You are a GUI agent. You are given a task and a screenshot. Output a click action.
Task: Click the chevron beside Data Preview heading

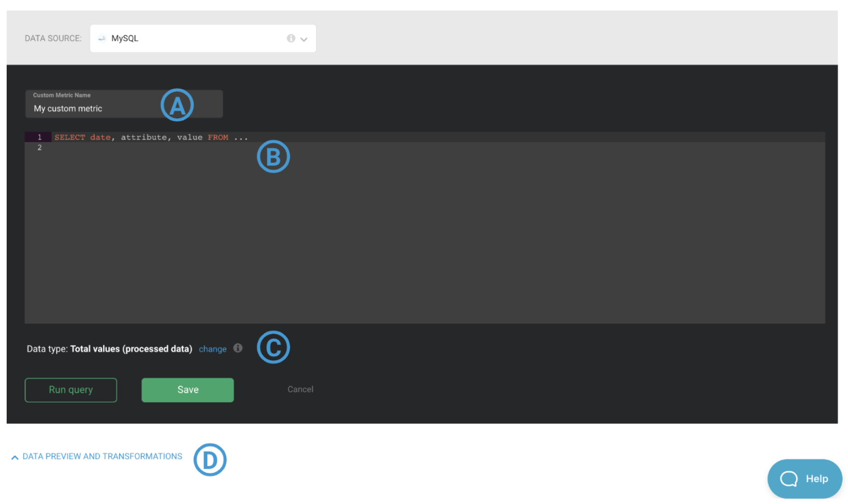15,457
